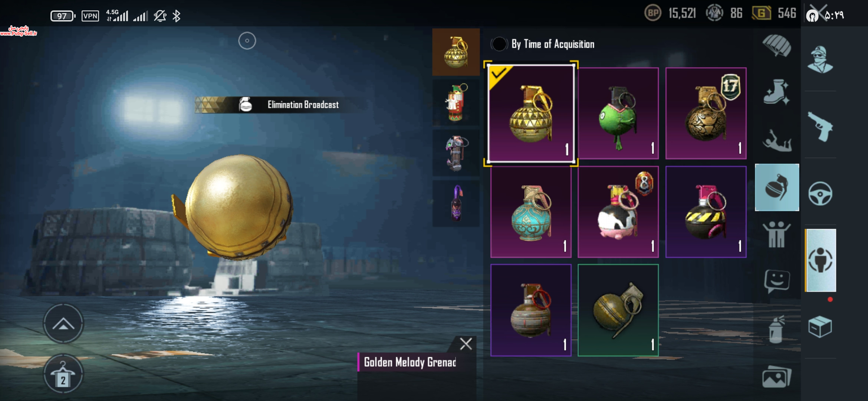Tap the Elimination Broadcast label
Viewport: 868px width, 401px height.
coord(303,105)
